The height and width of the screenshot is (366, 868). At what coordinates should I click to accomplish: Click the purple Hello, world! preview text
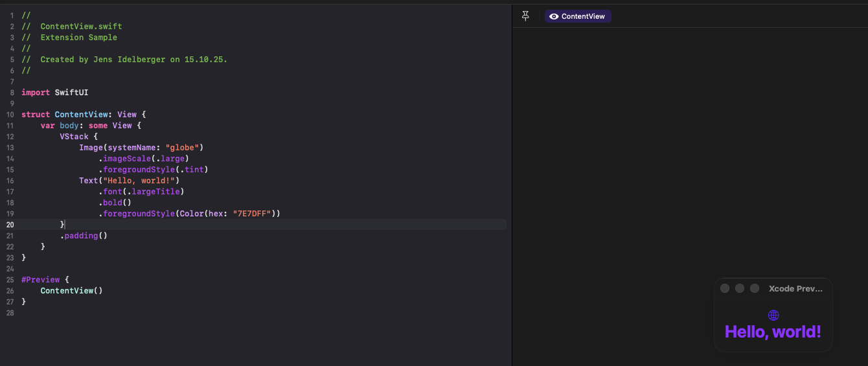tap(773, 332)
